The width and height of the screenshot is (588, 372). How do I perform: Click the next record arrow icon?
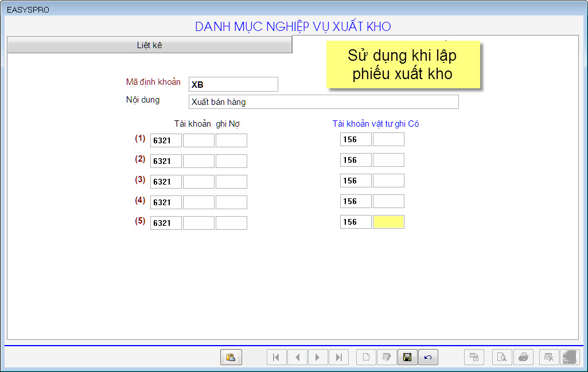[318, 357]
